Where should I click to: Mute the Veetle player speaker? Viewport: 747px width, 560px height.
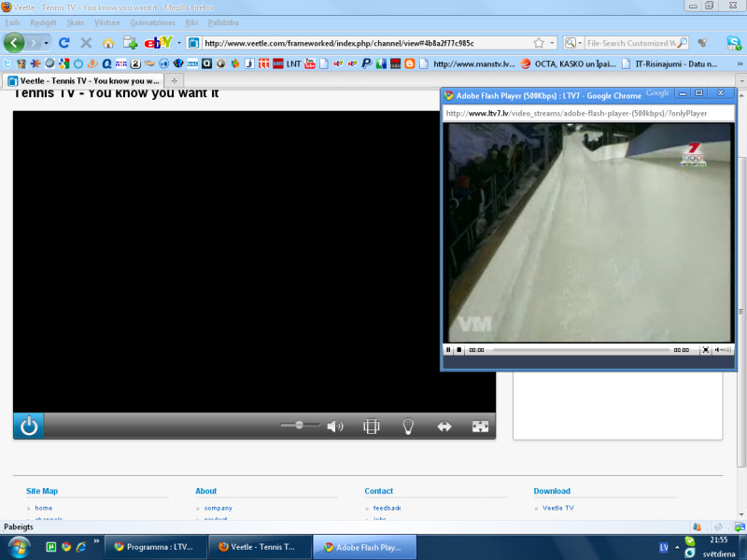click(335, 427)
